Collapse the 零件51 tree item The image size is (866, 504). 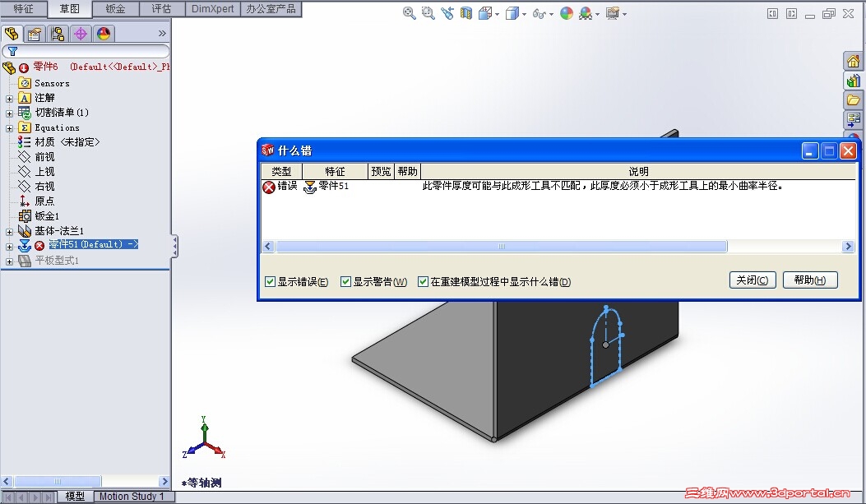click(x=7, y=244)
